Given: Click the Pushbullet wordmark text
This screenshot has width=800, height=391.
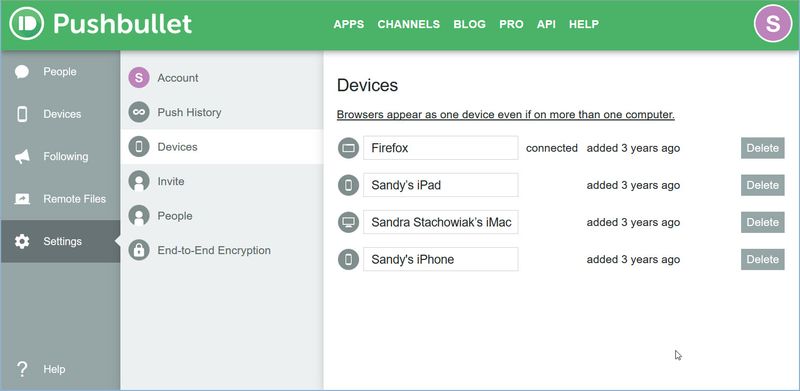Looking at the screenshot, I should (x=122, y=23).
